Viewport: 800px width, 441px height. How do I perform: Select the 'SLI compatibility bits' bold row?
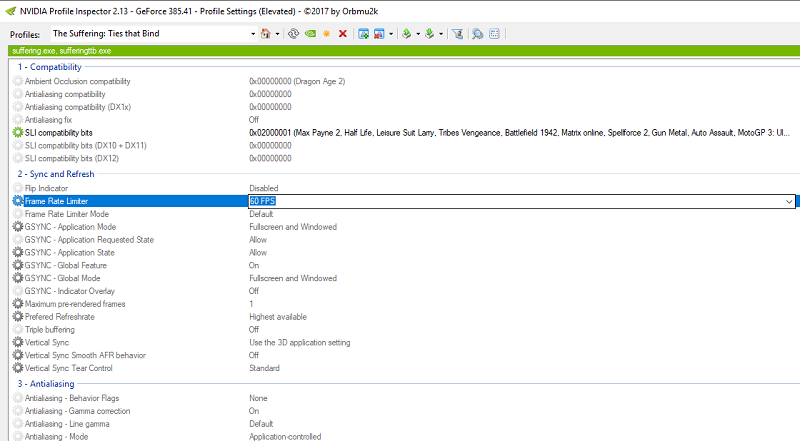[59, 133]
